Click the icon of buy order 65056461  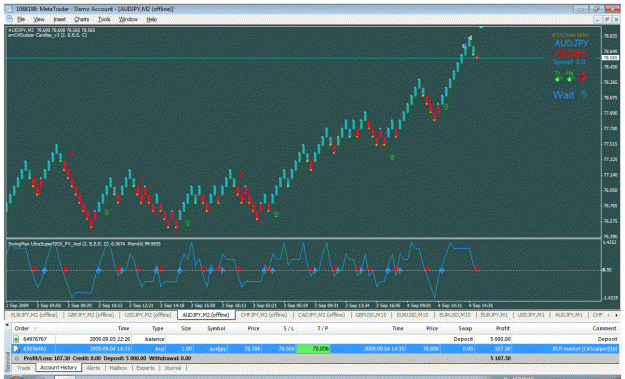coord(16,349)
